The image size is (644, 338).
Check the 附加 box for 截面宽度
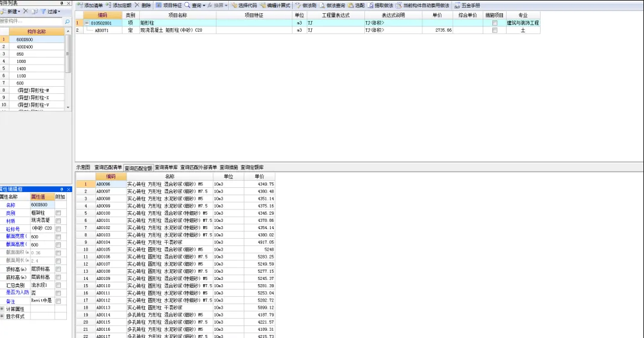coord(59,237)
